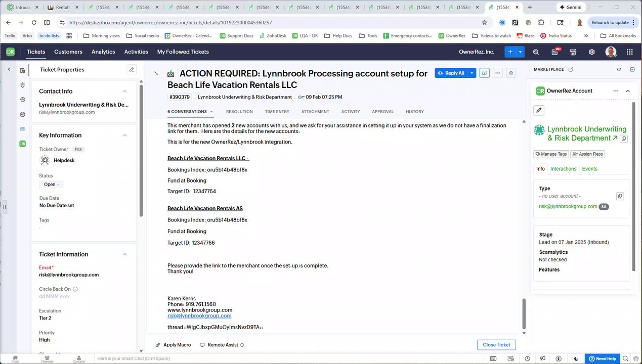The width and height of the screenshot is (642, 364).
Task: Open the Interactions tab in OwnerRez widget
Action: 563,169
